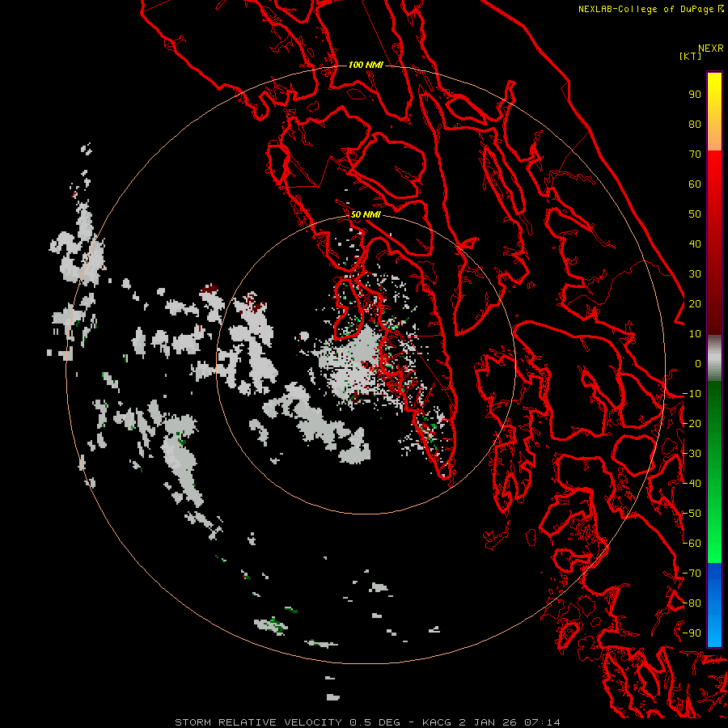
Task: Click the -60 value on velocity scale
Action: 692,544
